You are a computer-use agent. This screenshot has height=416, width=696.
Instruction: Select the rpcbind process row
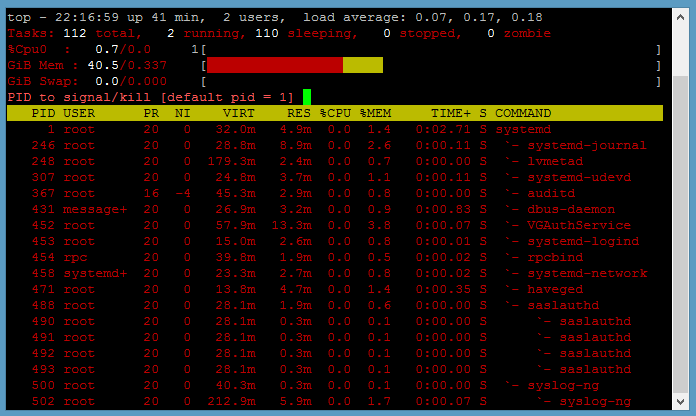coord(555,257)
